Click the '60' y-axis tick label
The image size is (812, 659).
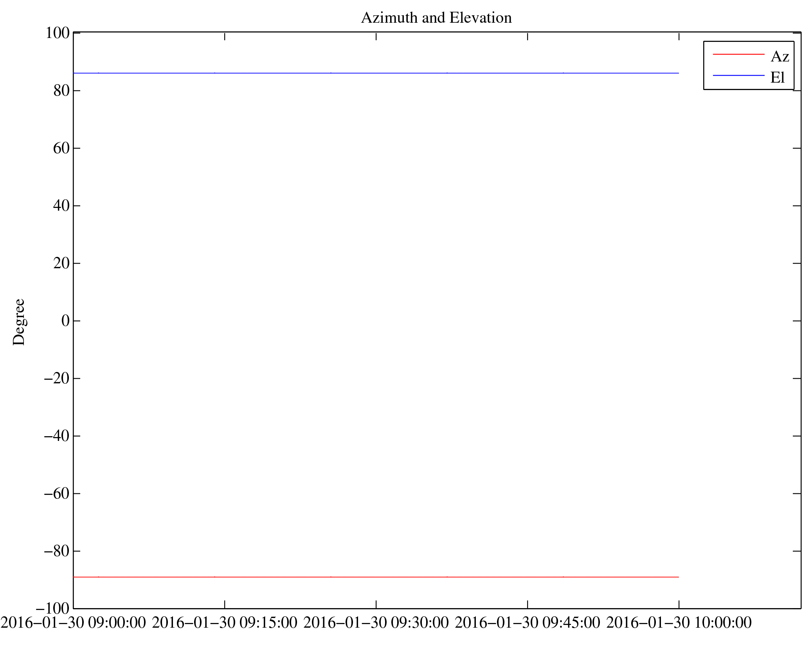pos(61,148)
